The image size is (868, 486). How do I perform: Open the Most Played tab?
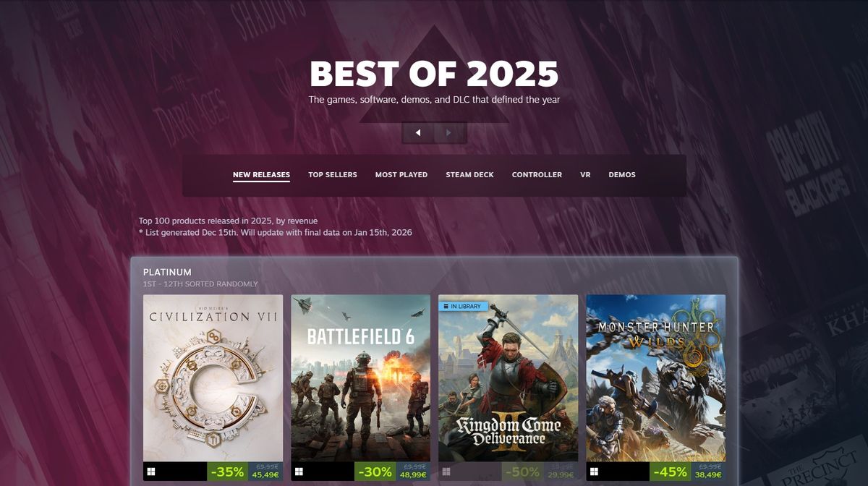[x=401, y=175]
